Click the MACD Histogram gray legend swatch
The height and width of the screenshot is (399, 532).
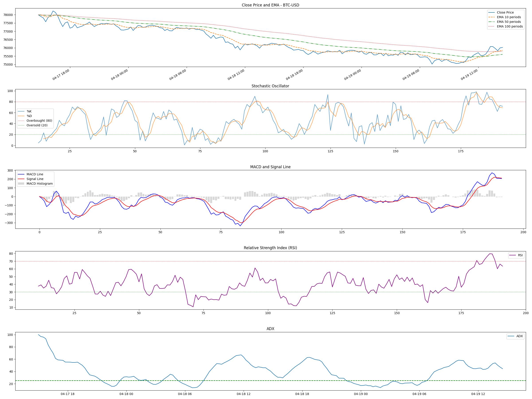pyautogui.click(x=21, y=184)
